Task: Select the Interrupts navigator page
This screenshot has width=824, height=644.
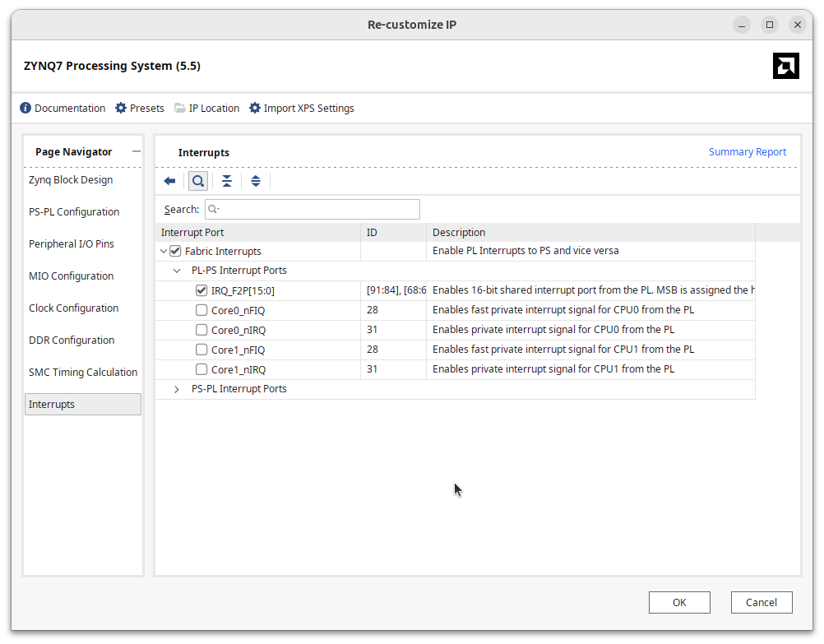Action: (x=83, y=405)
